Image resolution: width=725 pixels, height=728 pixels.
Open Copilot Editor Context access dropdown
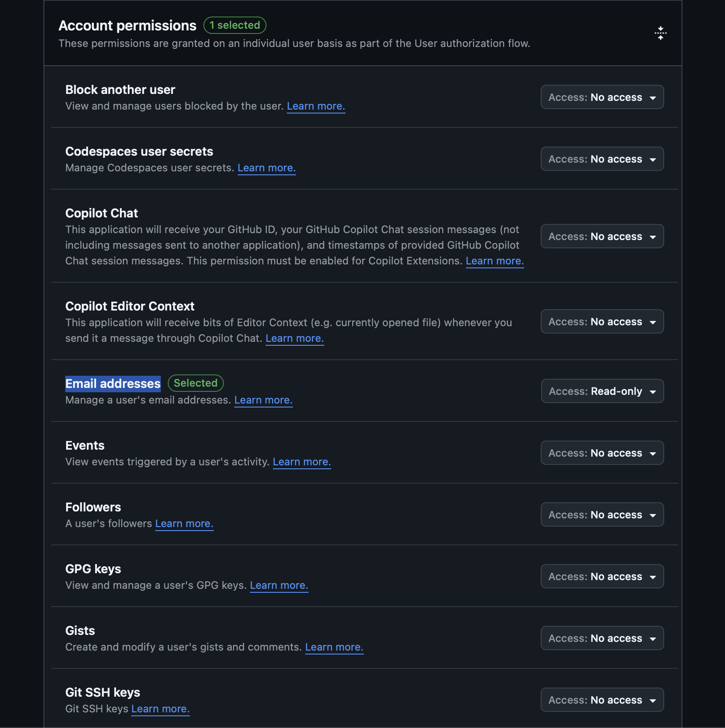click(602, 321)
